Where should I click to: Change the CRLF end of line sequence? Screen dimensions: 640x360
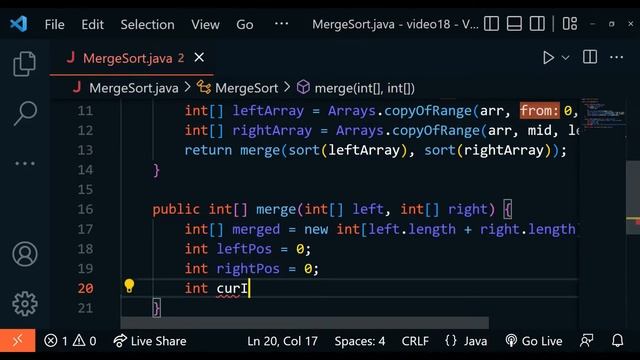click(x=415, y=341)
